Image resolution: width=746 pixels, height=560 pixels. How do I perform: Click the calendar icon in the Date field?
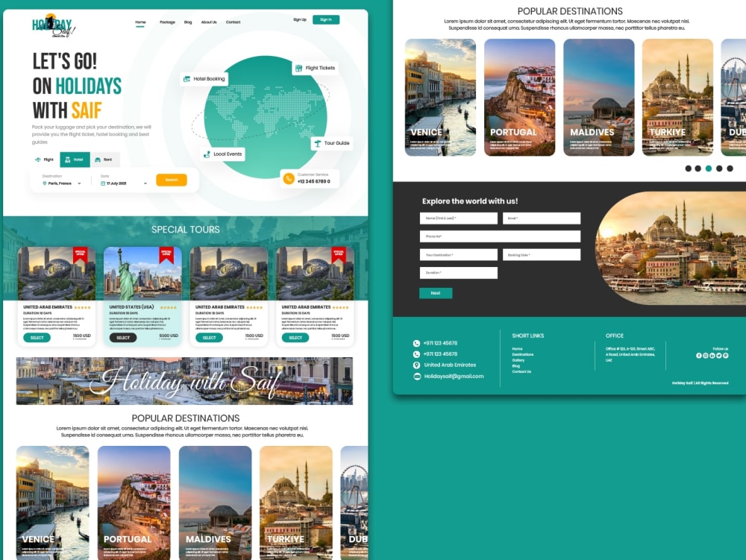coord(103,183)
